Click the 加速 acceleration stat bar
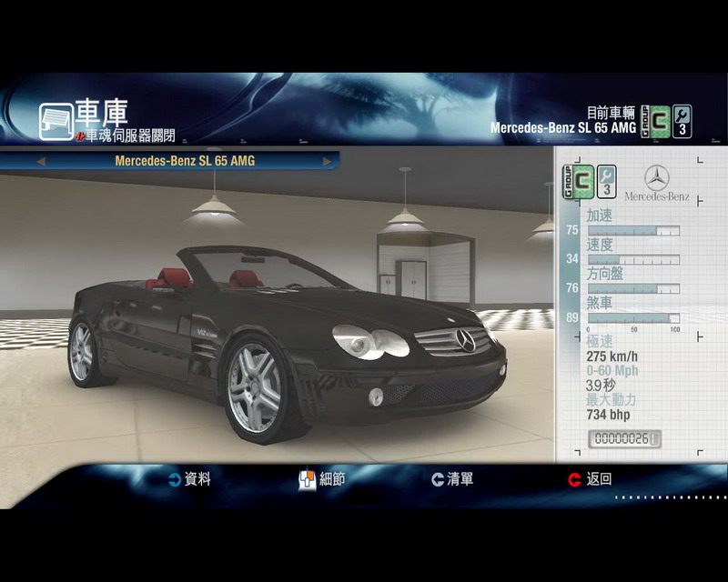728x582 pixels. tap(632, 231)
